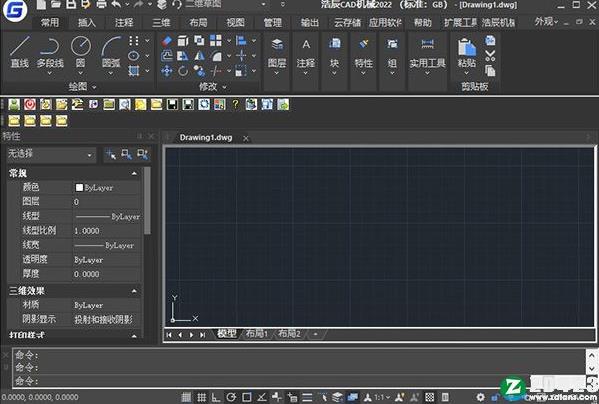599x404 pixels.
Task: Open the settings gear in status bar
Action: click(x=480, y=397)
